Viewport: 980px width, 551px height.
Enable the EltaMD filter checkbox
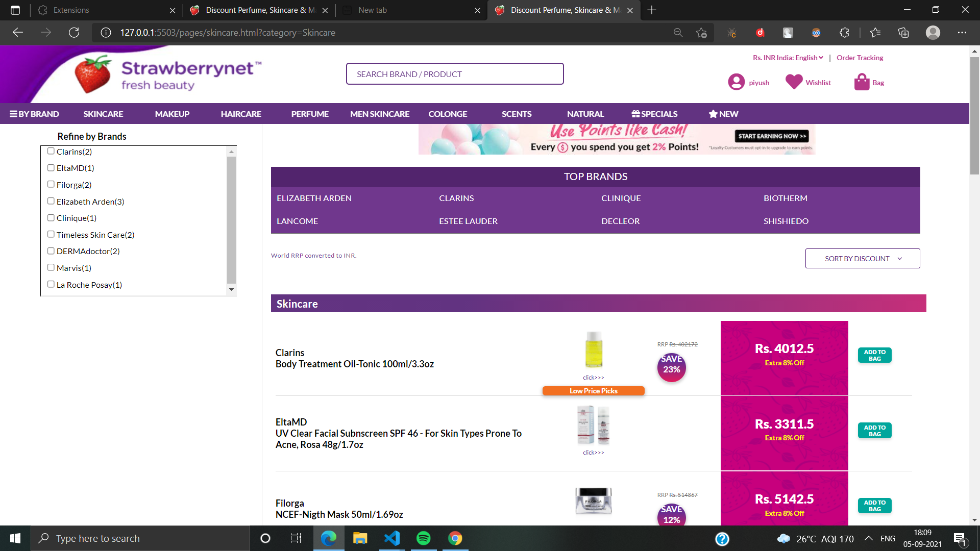pos(51,167)
